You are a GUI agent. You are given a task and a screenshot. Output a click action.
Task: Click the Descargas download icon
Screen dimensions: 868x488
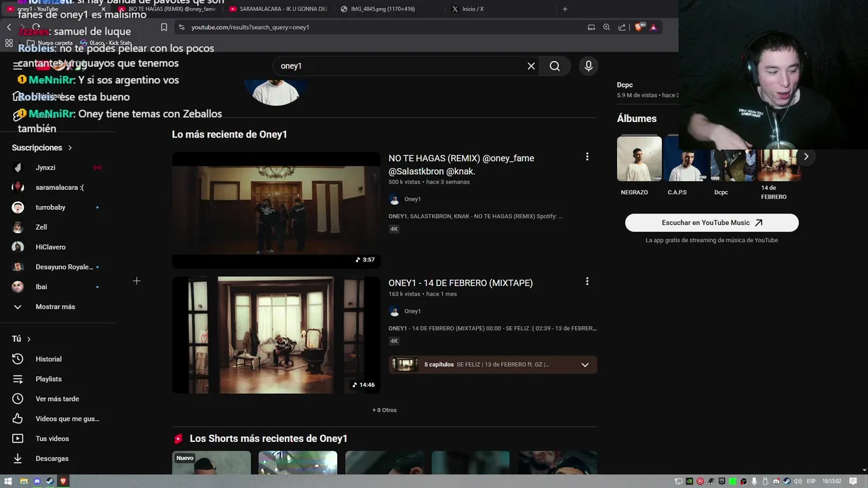tap(18, 458)
